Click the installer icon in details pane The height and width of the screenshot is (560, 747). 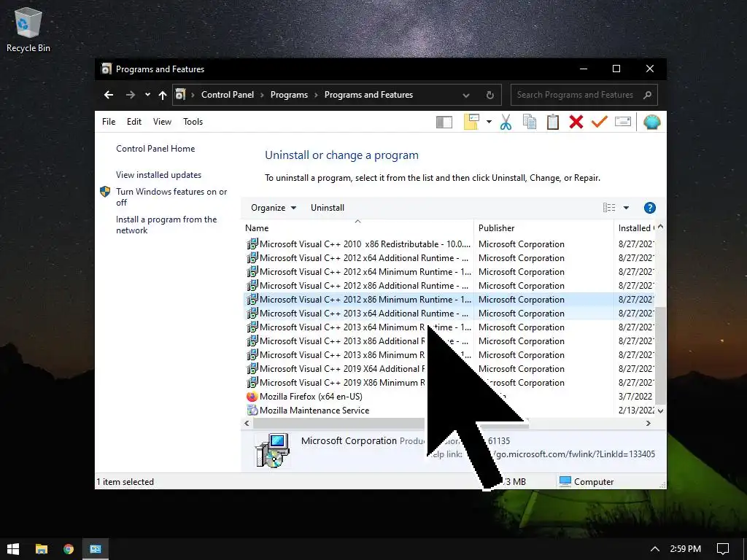[x=272, y=451]
